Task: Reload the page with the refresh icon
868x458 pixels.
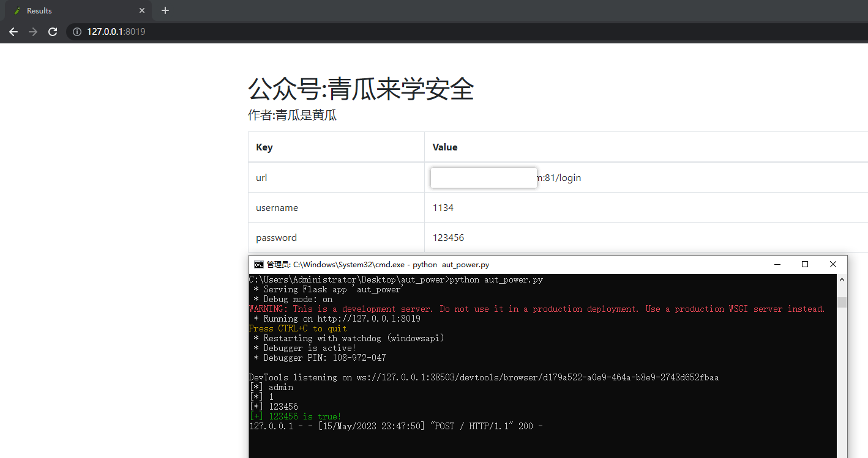Action: pos(53,32)
